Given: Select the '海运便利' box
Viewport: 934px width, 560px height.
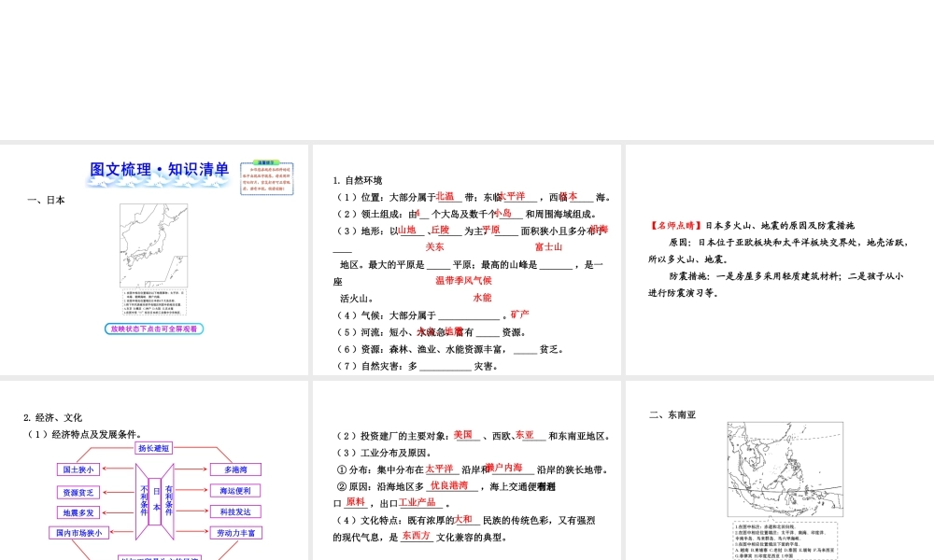Looking at the screenshot, I should (x=235, y=491).
